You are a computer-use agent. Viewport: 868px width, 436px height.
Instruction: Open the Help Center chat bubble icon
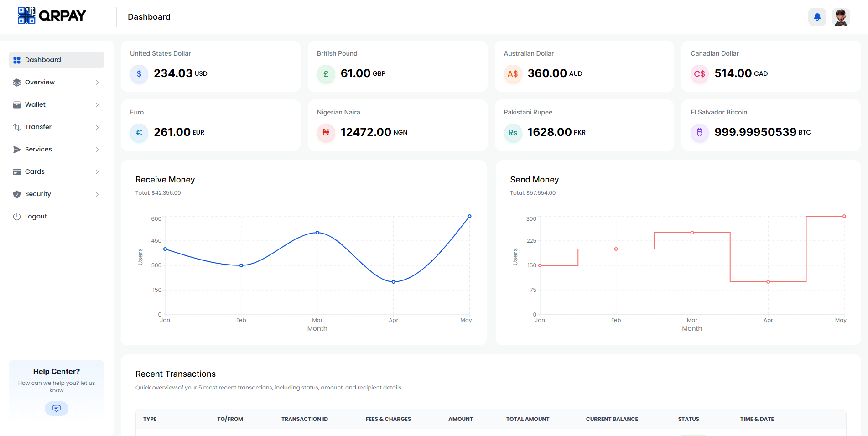click(56, 408)
